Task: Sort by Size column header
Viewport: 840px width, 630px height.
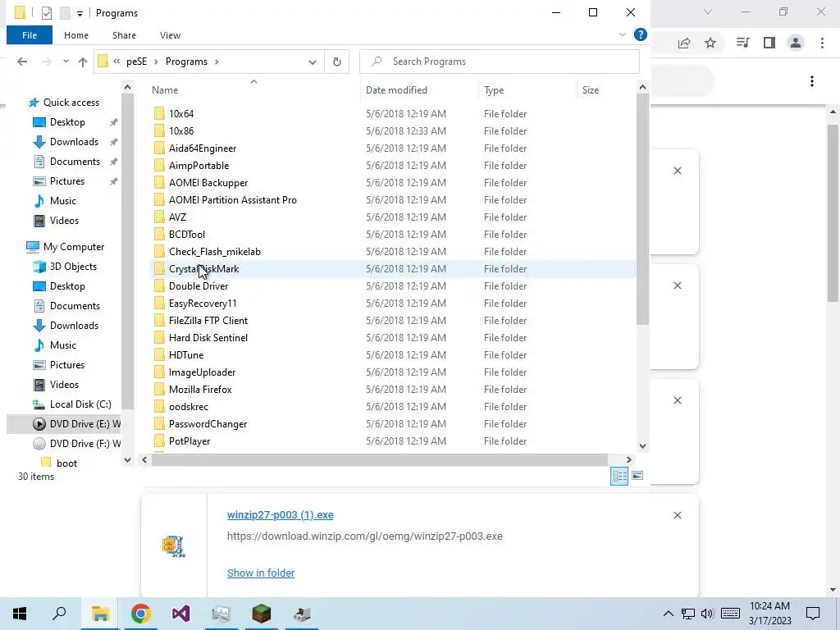Action: click(591, 90)
